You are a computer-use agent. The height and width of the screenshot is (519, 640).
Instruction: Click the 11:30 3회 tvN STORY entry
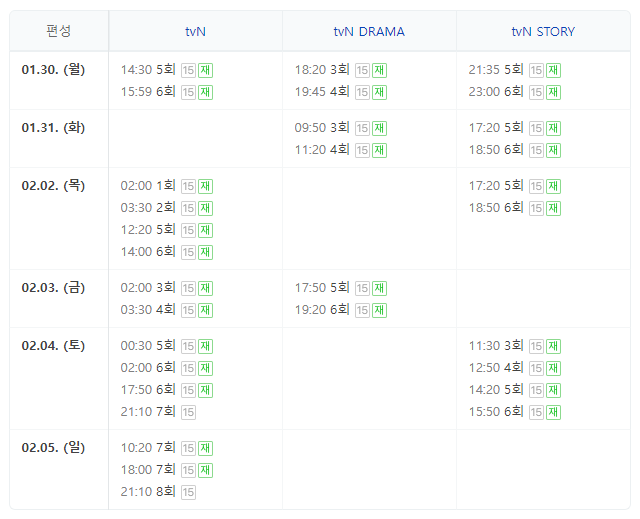pyautogui.click(x=496, y=346)
